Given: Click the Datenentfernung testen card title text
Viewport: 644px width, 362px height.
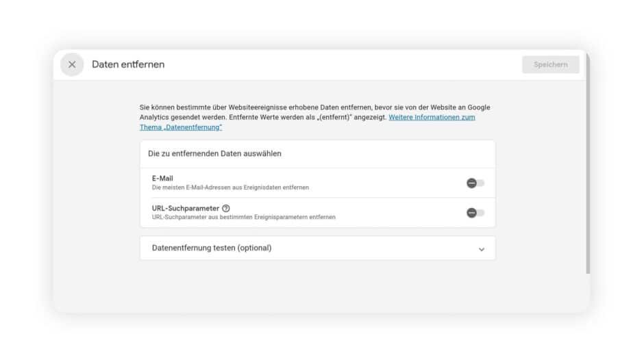Looking at the screenshot, I should coord(212,248).
